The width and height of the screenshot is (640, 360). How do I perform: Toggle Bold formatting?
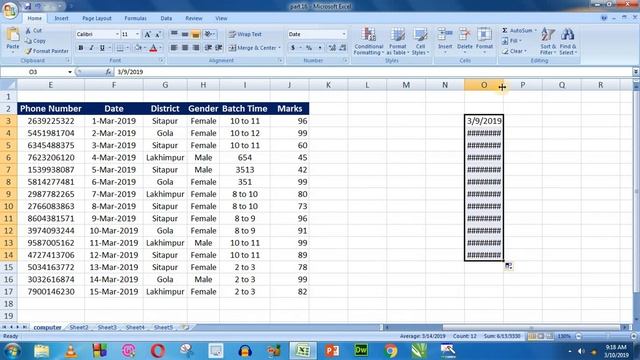[81, 48]
